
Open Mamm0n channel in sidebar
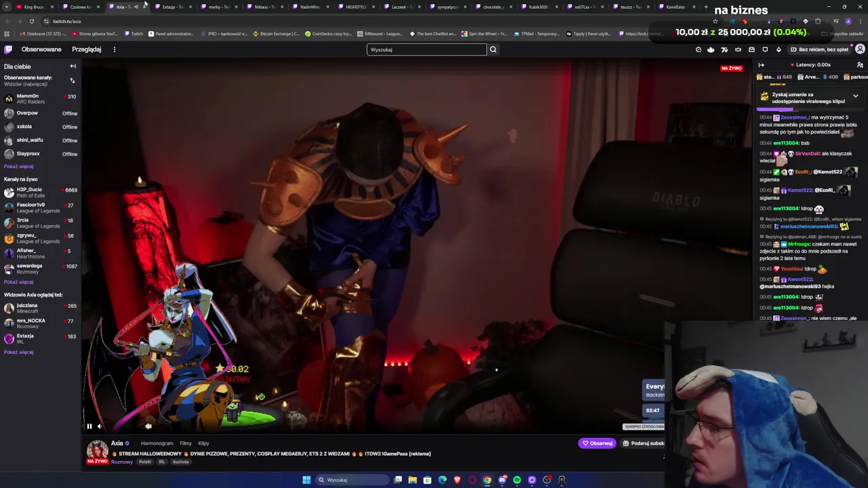[x=41, y=99]
